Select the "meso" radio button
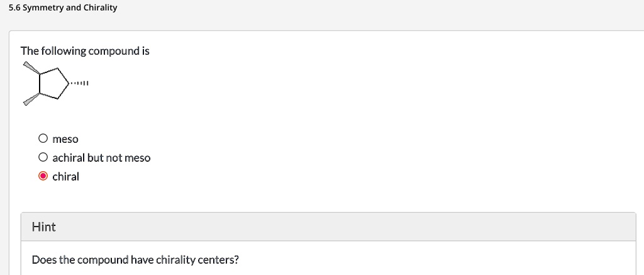 [43, 138]
